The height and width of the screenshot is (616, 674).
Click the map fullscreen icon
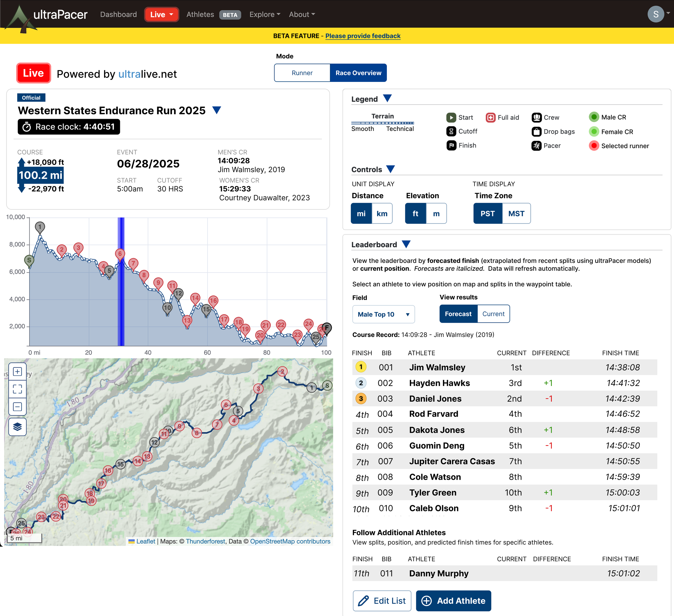[17, 389]
